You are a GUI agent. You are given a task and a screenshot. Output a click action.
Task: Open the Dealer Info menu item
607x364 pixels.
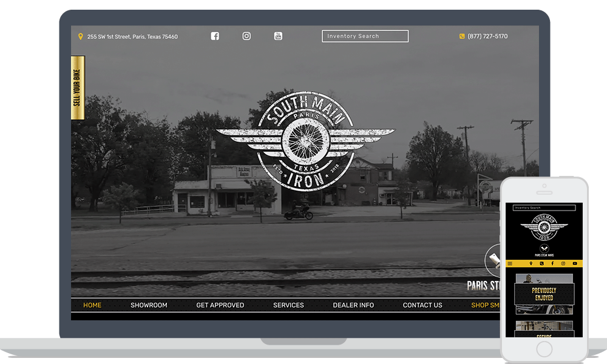click(353, 305)
